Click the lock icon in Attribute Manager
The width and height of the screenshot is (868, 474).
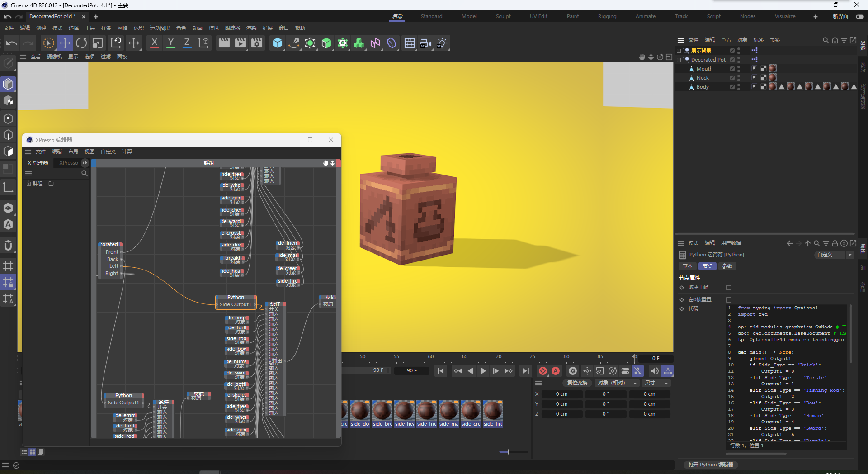(x=835, y=243)
